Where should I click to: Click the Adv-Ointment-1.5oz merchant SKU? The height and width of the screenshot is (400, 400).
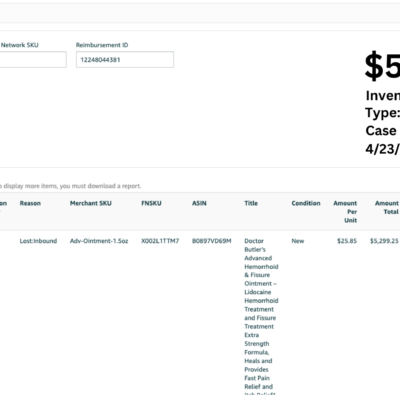point(99,241)
